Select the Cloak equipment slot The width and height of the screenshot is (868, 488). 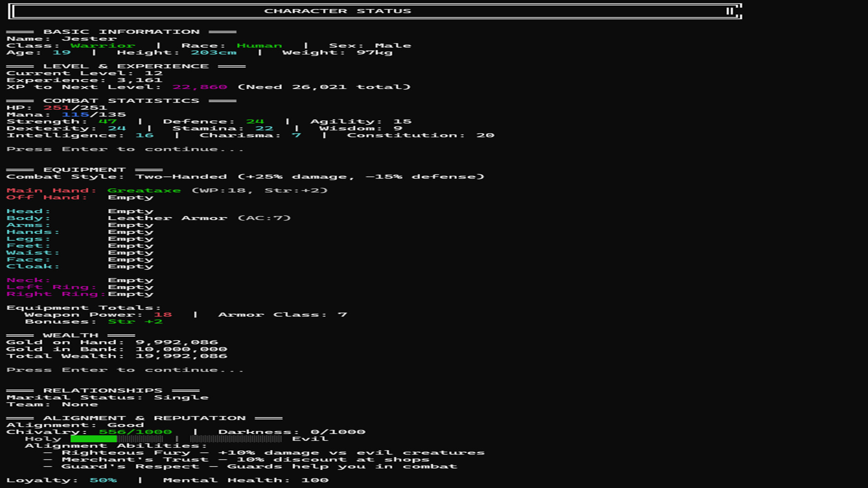pyautogui.click(x=131, y=266)
